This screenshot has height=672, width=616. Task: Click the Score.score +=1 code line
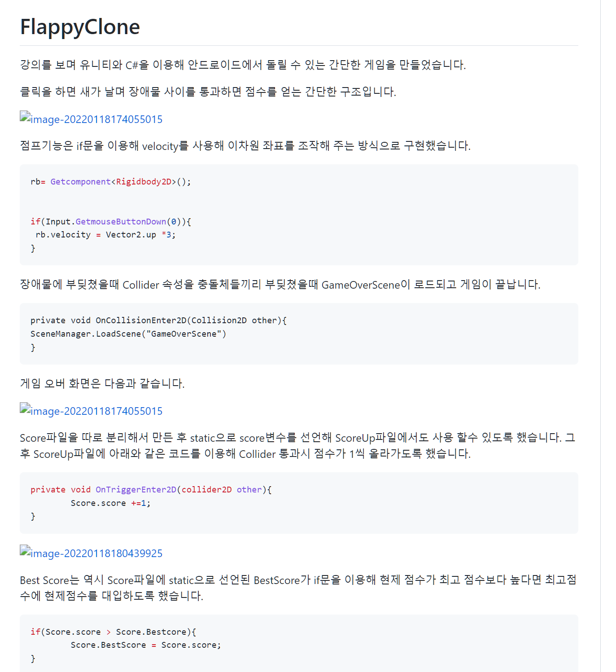coord(110,503)
